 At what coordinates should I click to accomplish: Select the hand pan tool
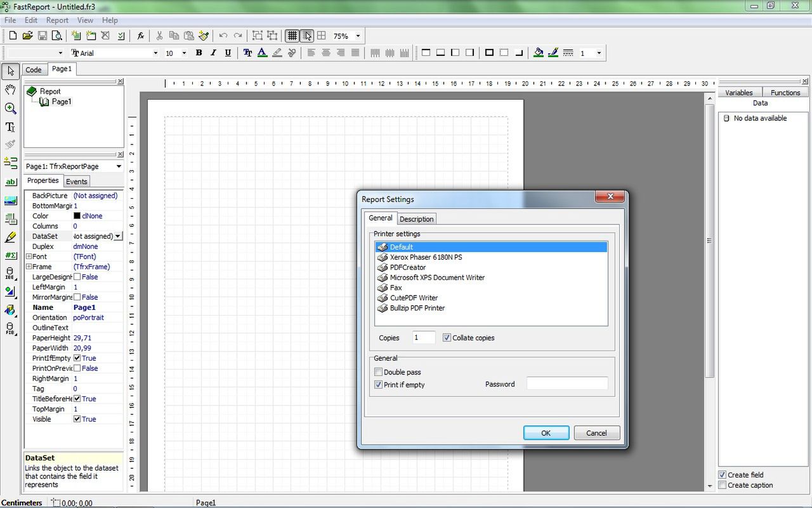click(10, 90)
